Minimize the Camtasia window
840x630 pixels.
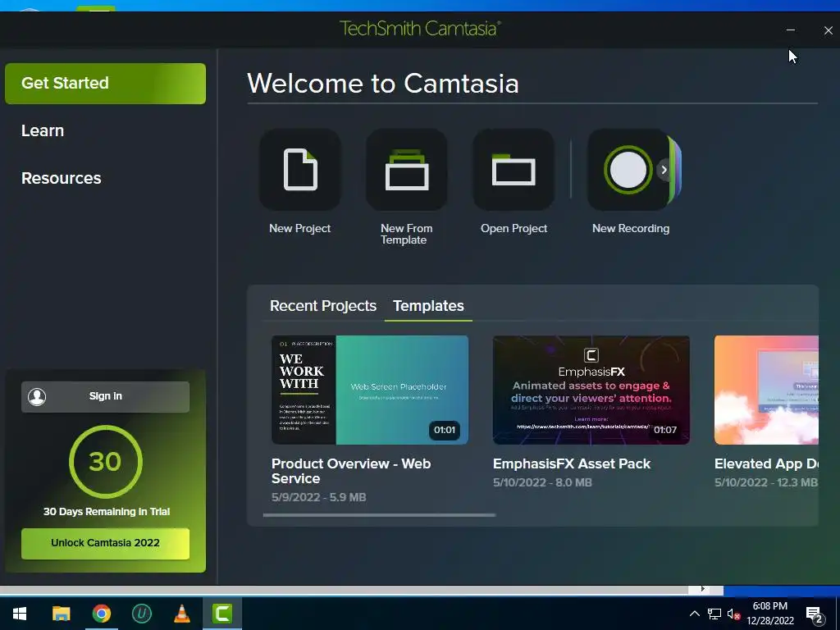pos(791,30)
